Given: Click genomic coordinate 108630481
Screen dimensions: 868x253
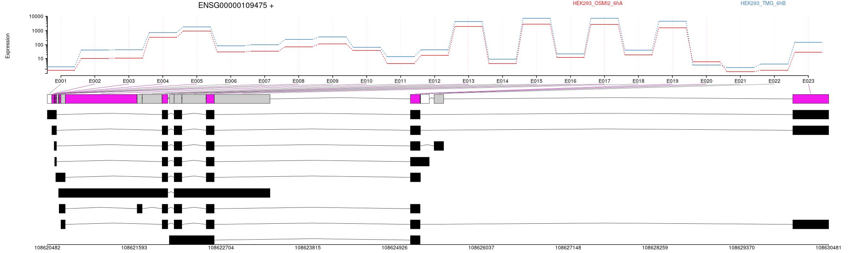Looking at the screenshot, I should [x=829, y=248].
